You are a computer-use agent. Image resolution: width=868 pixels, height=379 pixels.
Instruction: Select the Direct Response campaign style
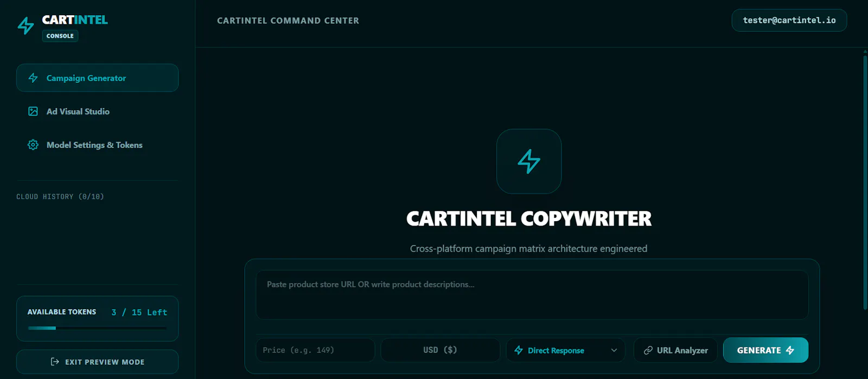566,350
